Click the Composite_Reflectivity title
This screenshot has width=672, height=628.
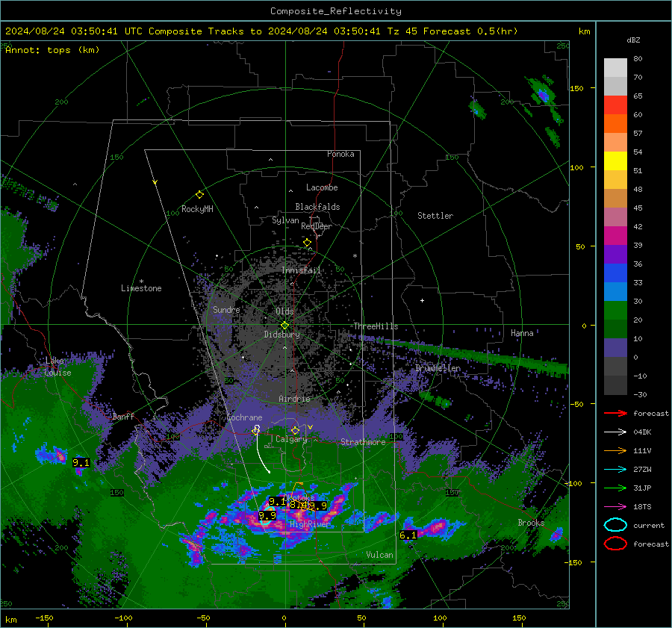[x=336, y=11]
